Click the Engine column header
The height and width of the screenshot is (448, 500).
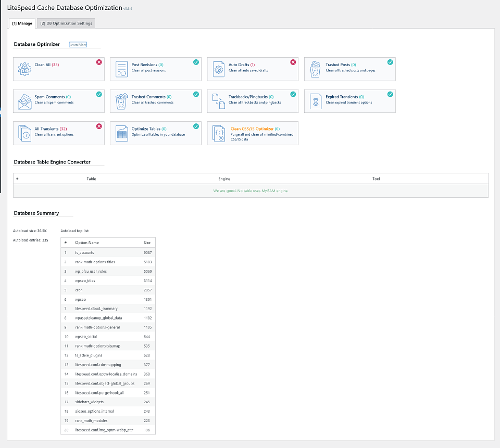click(x=224, y=179)
